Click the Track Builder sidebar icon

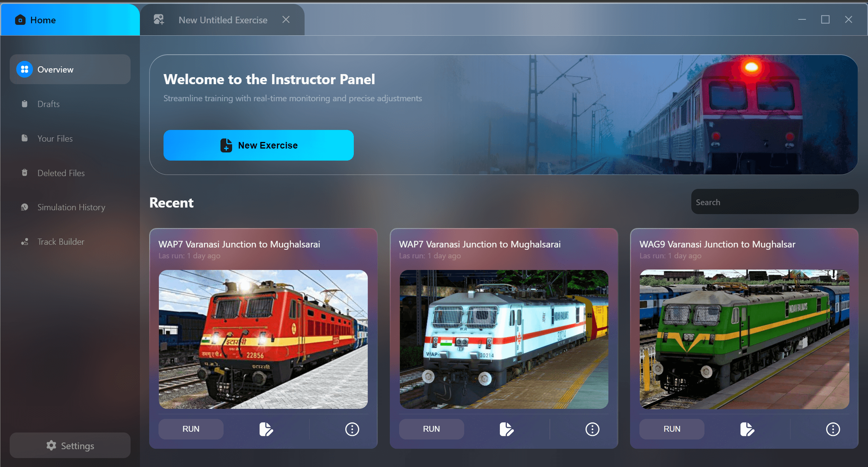[25, 242]
